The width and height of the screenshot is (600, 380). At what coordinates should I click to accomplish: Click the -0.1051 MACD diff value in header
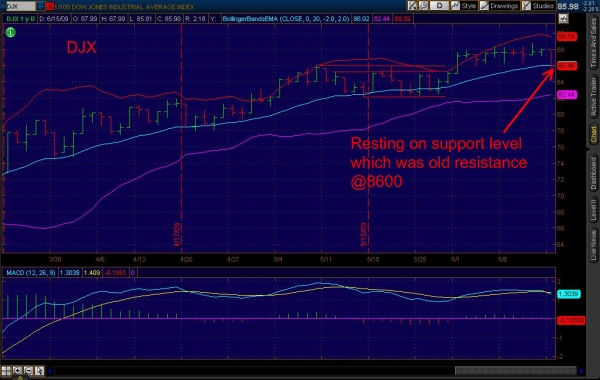pyautogui.click(x=115, y=272)
